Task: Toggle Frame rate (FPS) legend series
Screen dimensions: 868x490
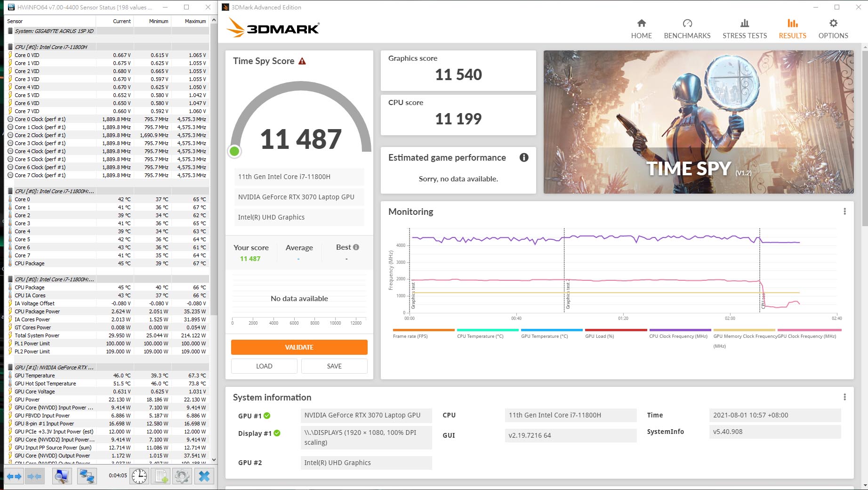Action: (x=424, y=334)
